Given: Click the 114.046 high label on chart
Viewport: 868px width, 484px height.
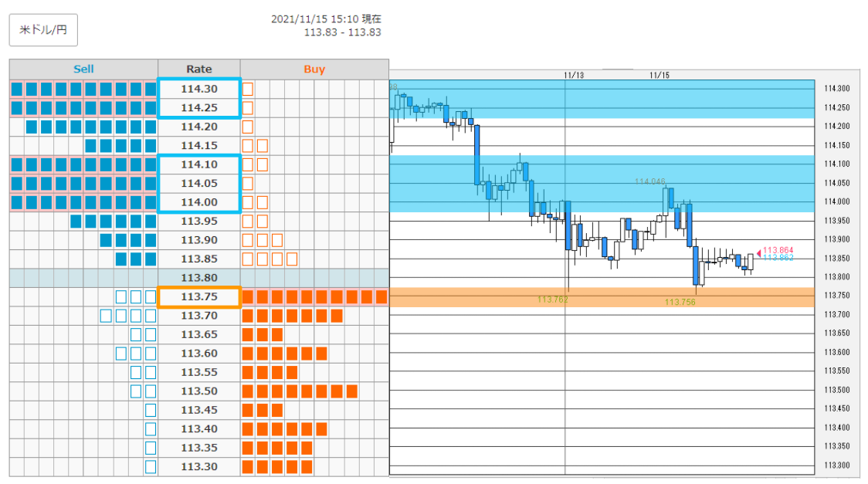Looking at the screenshot, I should coord(650,181).
